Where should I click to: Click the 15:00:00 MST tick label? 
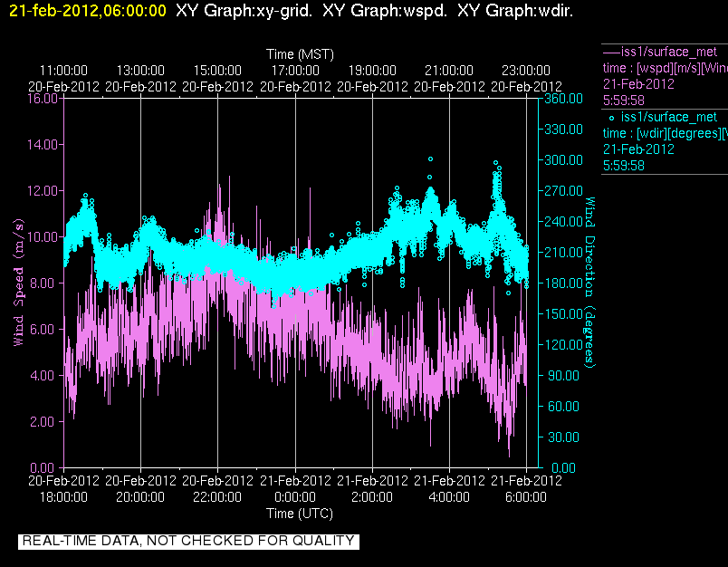point(217,71)
